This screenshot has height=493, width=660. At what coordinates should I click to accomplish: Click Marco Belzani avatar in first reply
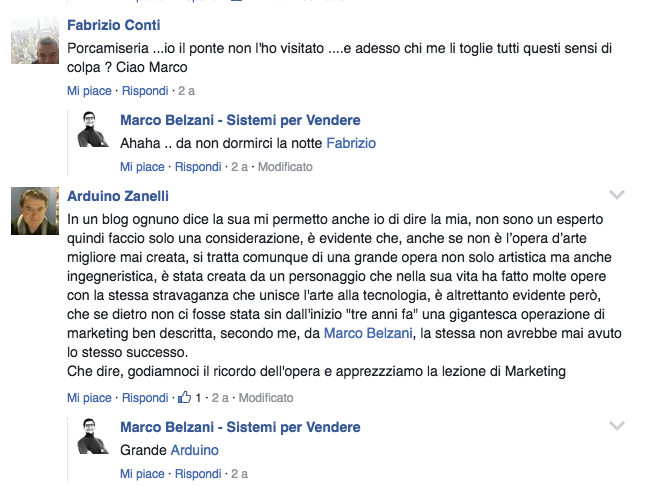pos(93,130)
